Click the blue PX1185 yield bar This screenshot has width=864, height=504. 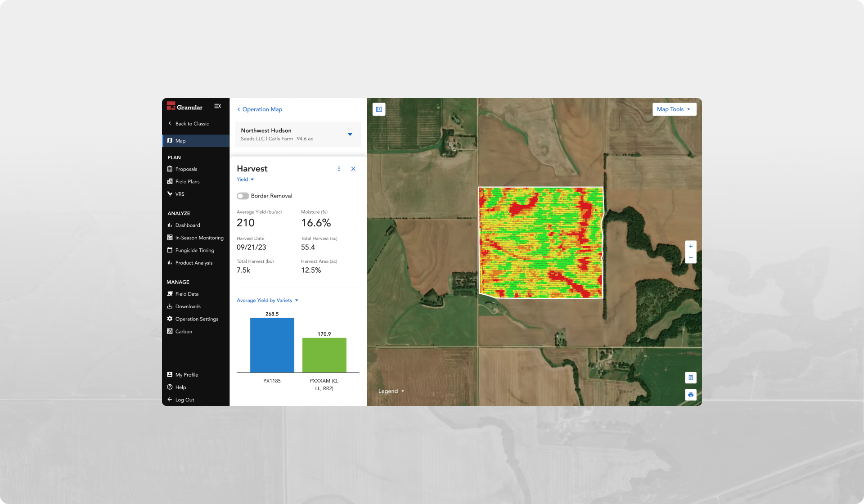[272, 345]
